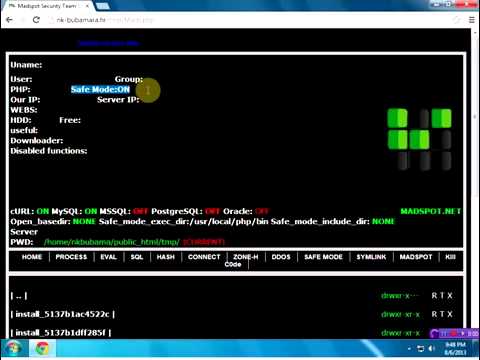Click the red [CURRENT] link after PWD
The height and width of the screenshot is (360, 480).
click(204, 242)
